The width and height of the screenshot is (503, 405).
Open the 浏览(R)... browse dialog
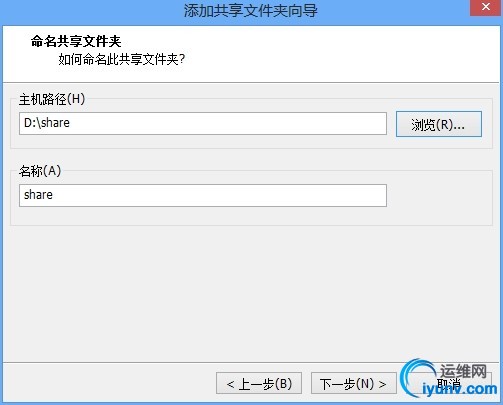(x=439, y=124)
